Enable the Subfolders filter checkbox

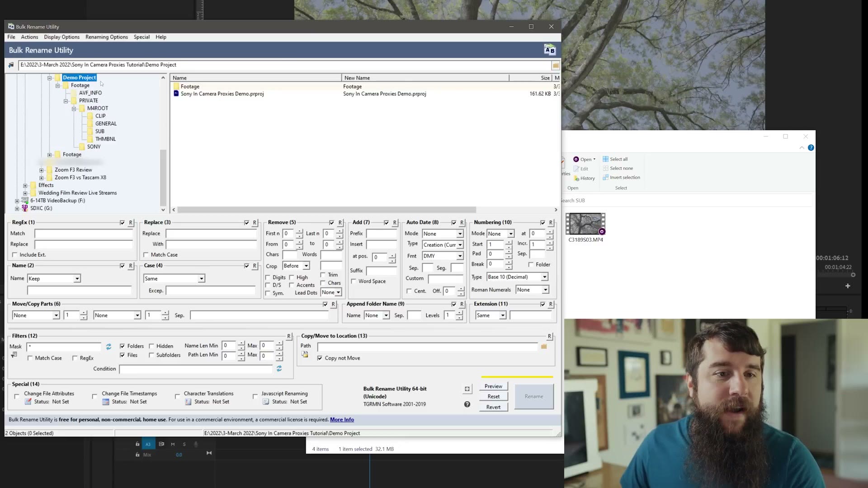(151, 355)
